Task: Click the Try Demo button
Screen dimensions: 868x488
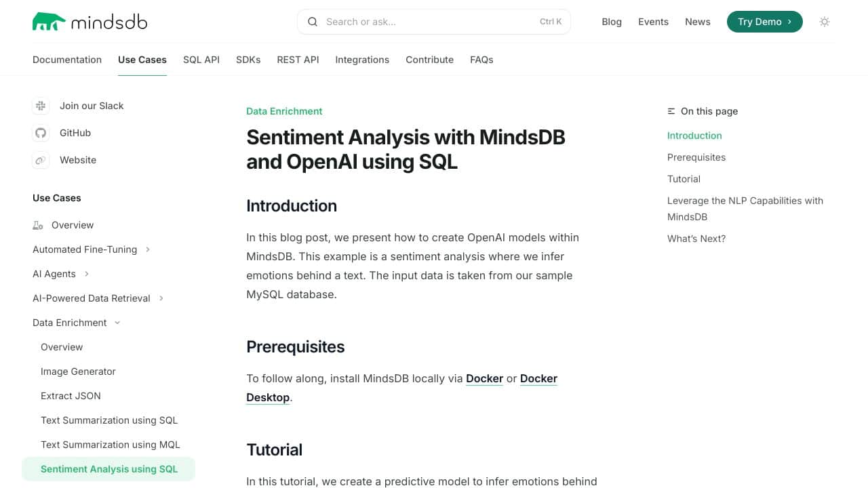Action: (765, 22)
